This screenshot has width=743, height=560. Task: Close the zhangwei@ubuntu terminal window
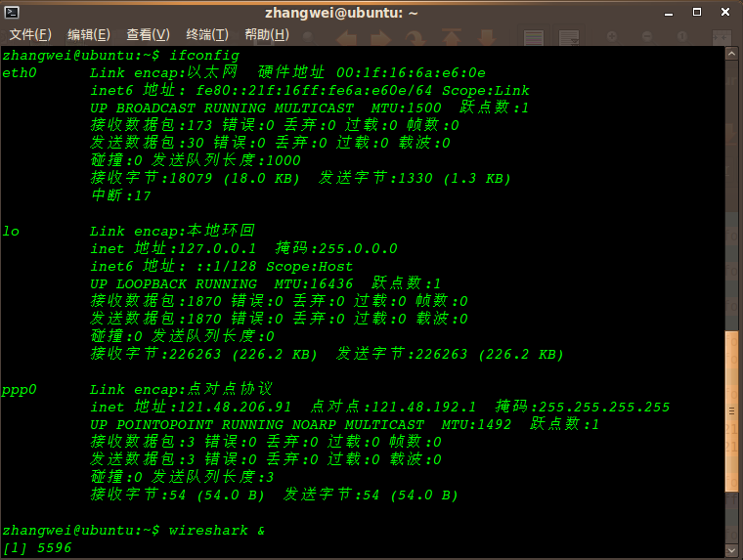pyautogui.click(x=725, y=13)
